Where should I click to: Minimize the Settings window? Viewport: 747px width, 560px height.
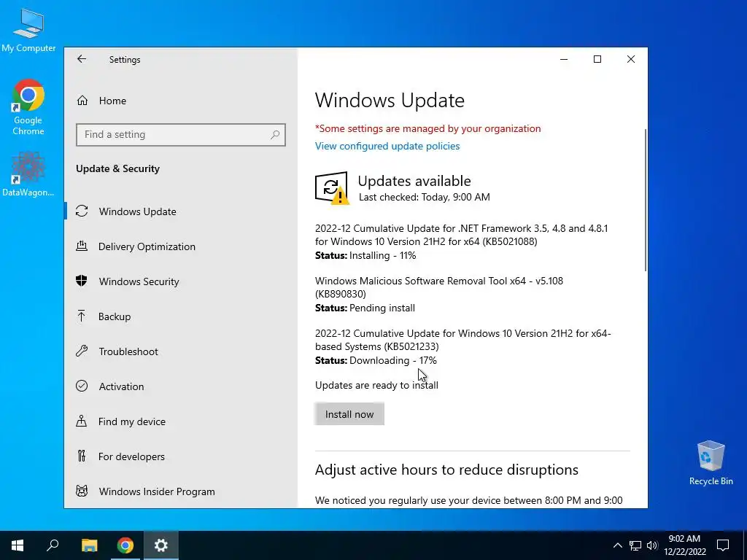tap(564, 59)
